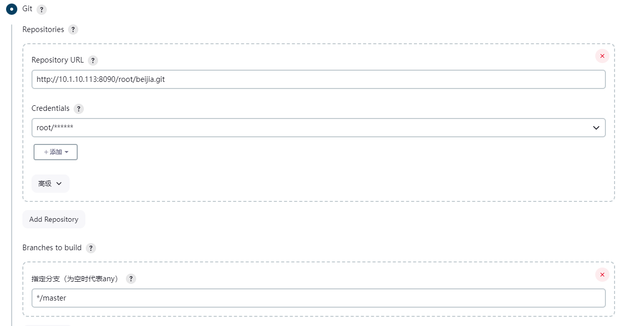The height and width of the screenshot is (326, 644).
Task: Remove the */master branch entry
Action: 602,275
